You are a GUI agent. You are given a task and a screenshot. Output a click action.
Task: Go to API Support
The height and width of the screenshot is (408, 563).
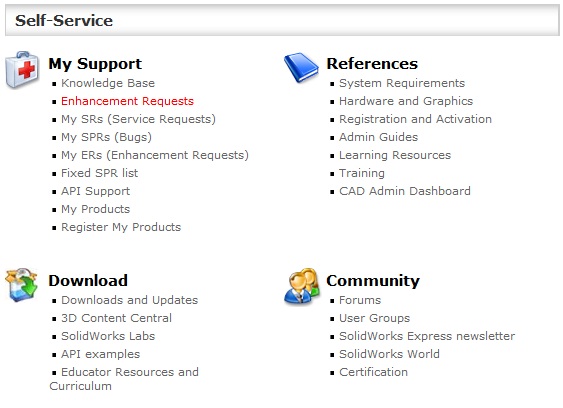tap(96, 191)
